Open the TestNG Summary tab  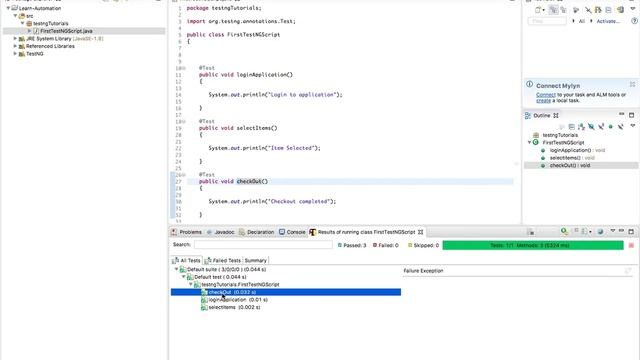click(256, 260)
